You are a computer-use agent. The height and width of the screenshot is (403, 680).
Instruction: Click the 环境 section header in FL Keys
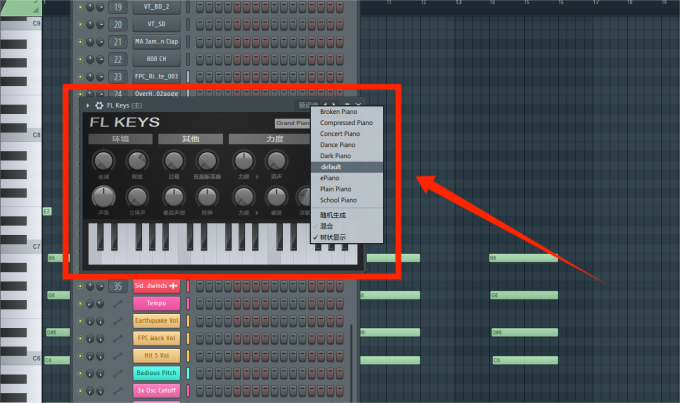tap(121, 139)
